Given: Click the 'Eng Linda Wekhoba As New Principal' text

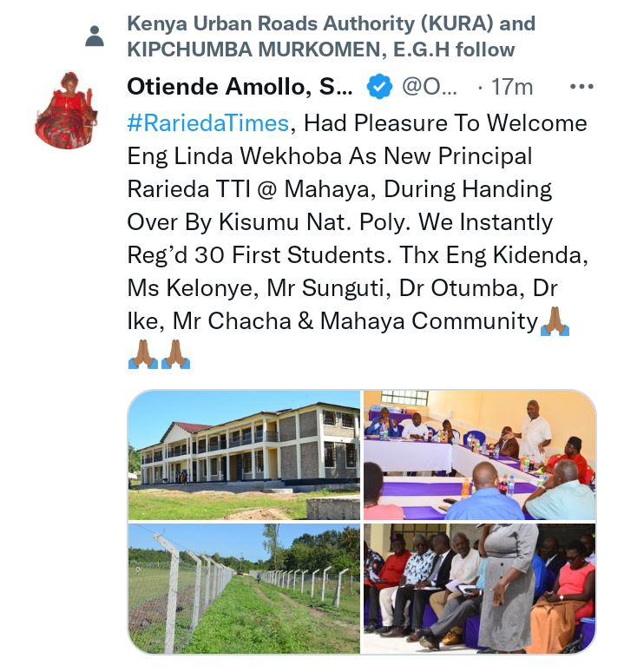Looking at the screenshot, I should pyautogui.click(x=329, y=156).
